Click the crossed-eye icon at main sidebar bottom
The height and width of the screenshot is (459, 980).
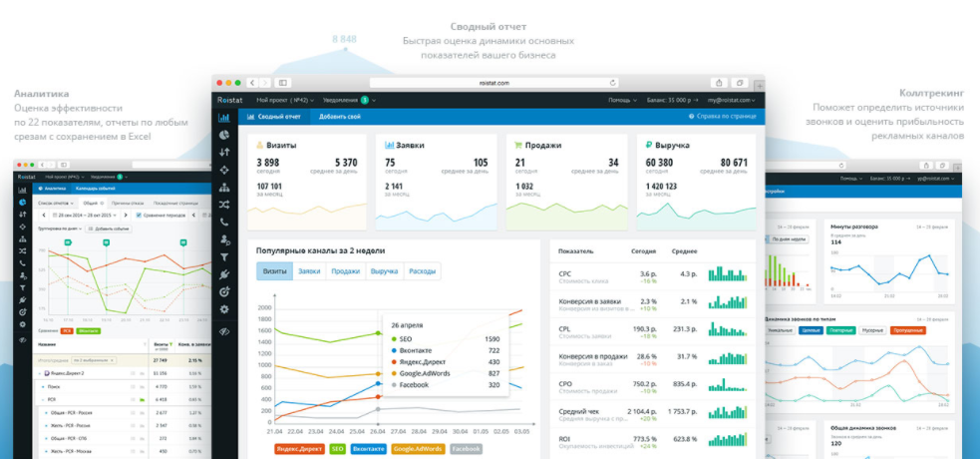pyautogui.click(x=223, y=332)
